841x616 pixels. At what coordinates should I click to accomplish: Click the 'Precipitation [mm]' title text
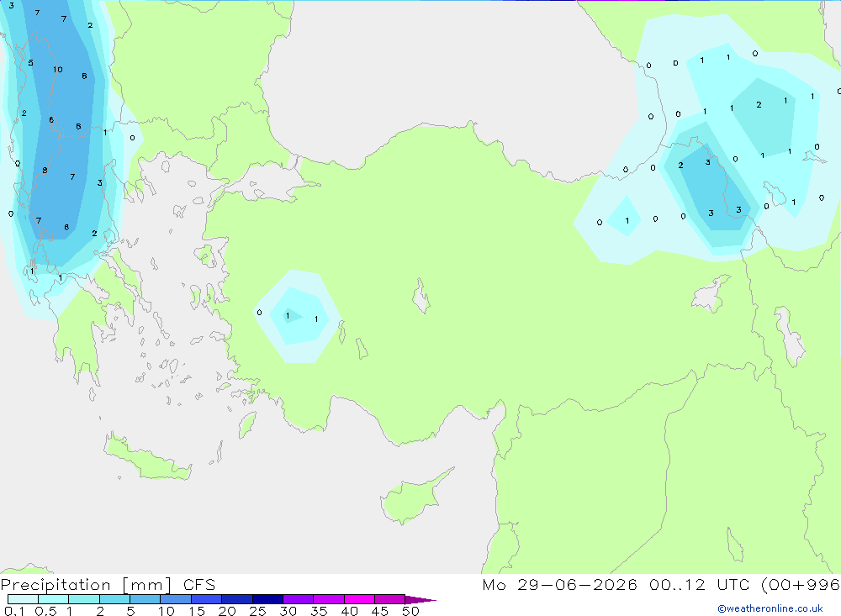click(86, 585)
